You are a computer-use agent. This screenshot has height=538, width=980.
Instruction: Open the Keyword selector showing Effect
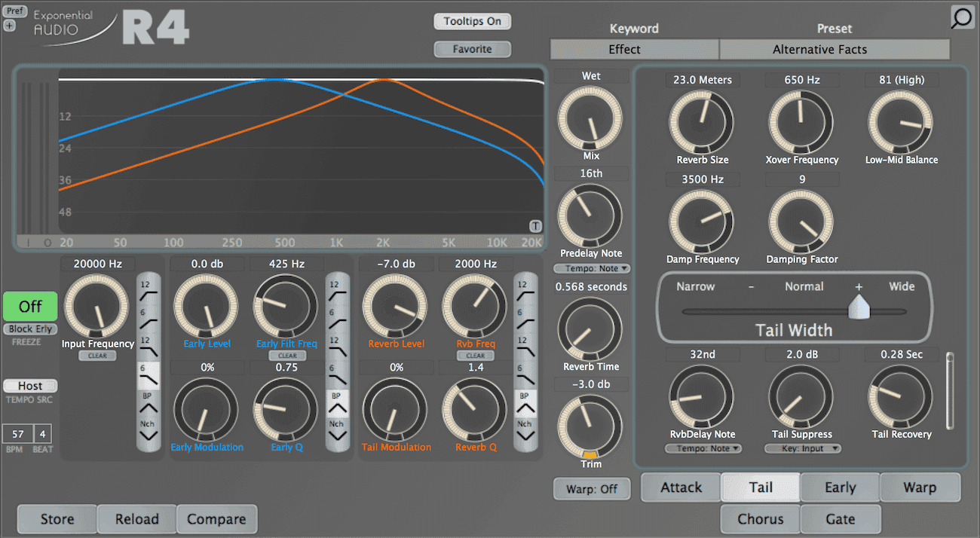click(635, 50)
